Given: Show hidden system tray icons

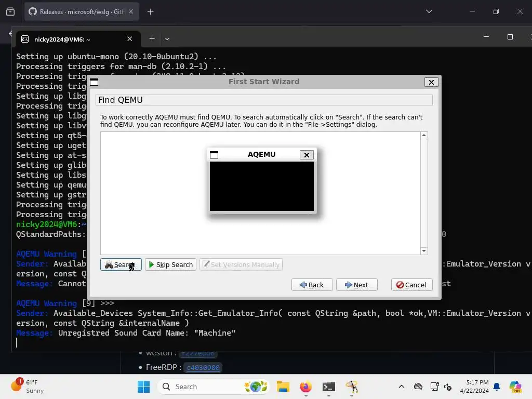Looking at the screenshot, I should pos(402,387).
